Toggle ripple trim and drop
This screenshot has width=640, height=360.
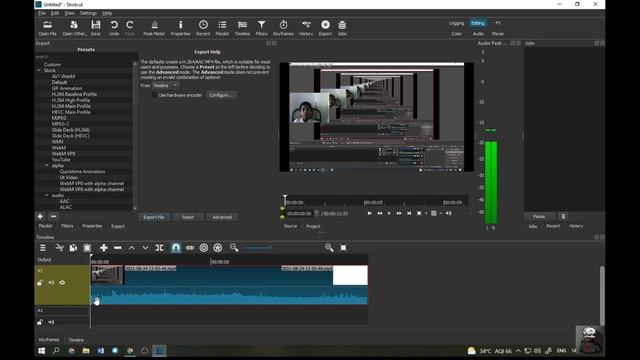pyautogui.click(x=204, y=248)
